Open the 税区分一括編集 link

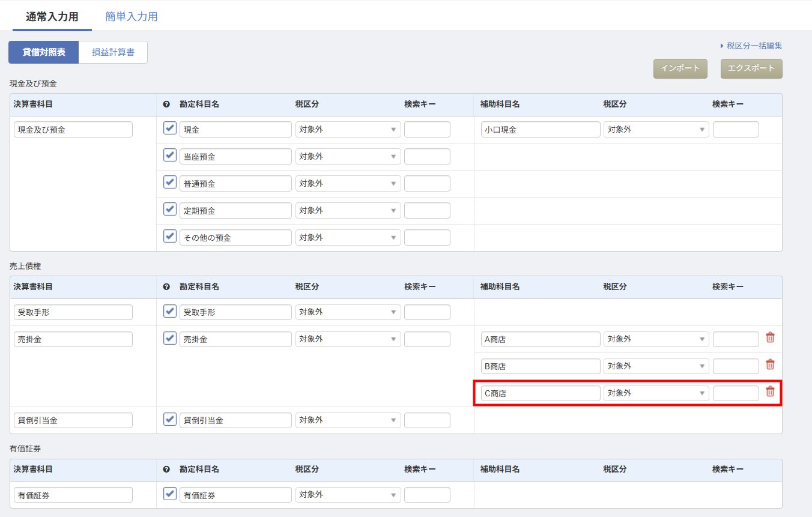click(x=754, y=46)
